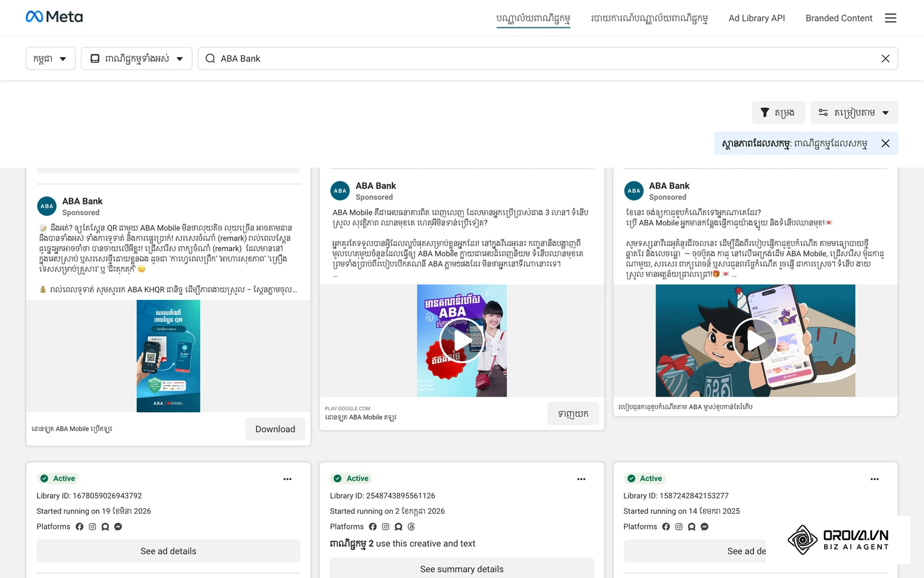Open the ad category dropdown
The width and height of the screenshot is (924, 578).
(136, 58)
